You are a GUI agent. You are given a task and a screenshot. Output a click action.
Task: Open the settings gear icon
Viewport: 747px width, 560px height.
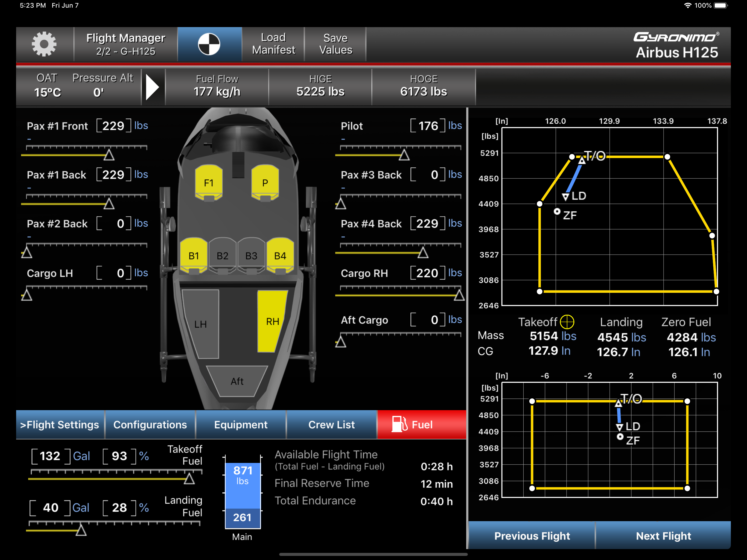44,44
